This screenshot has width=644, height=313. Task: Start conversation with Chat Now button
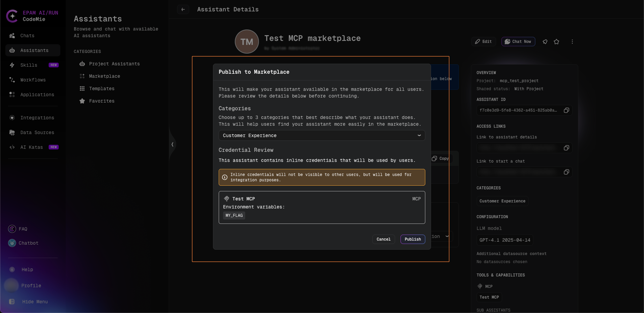coord(518,42)
